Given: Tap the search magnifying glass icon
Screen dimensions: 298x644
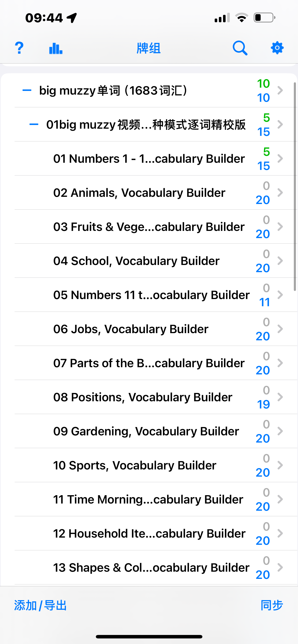Looking at the screenshot, I should [x=240, y=48].
